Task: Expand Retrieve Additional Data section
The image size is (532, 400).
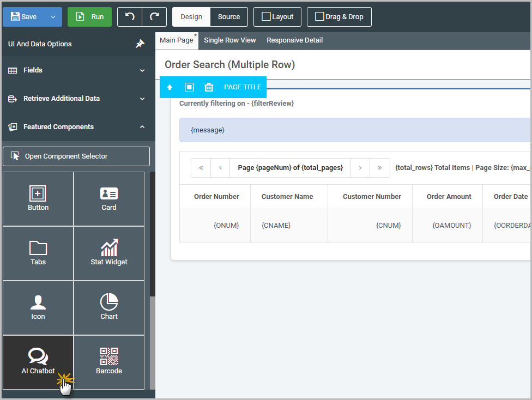Action: pos(76,99)
